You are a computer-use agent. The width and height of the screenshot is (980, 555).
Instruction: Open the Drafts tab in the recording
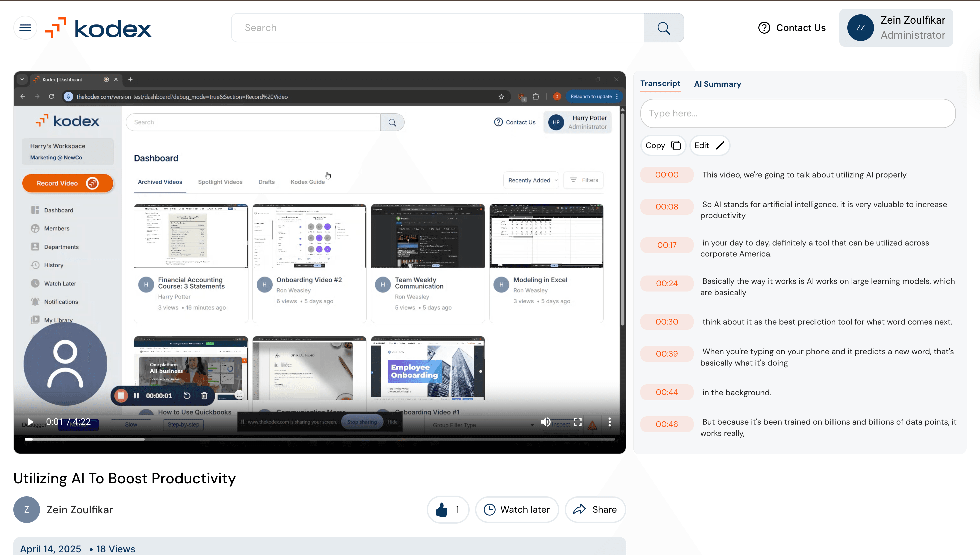(266, 182)
